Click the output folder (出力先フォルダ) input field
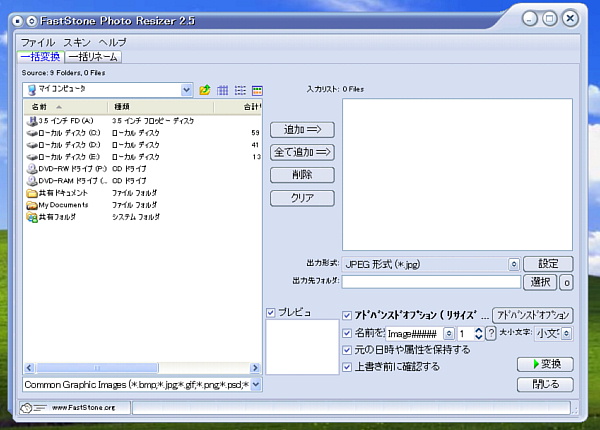The width and height of the screenshot is (600, 430). 431,282
